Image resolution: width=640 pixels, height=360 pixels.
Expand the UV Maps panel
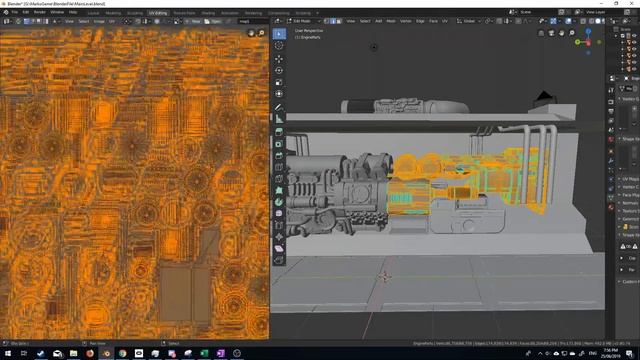click(629, 179)
